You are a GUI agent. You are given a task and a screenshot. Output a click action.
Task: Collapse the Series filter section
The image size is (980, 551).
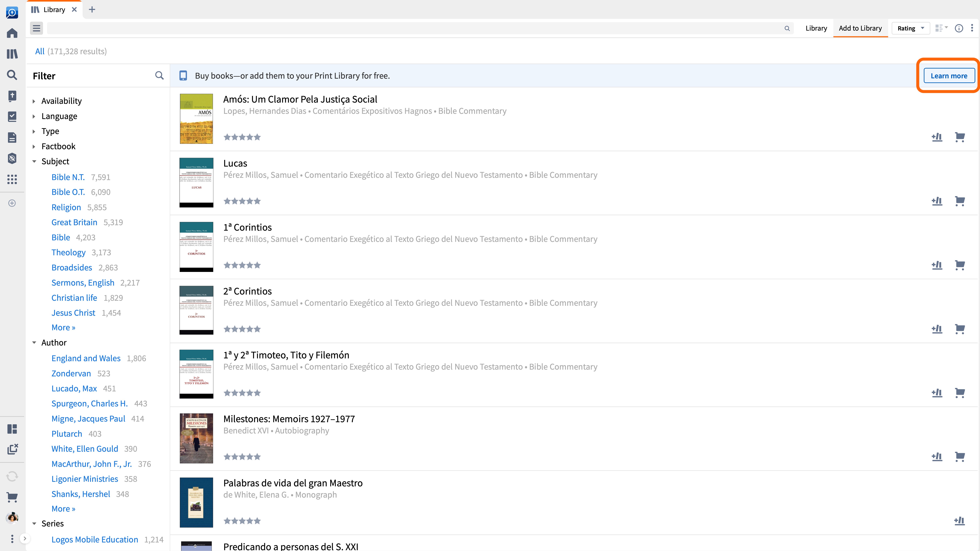point(34,524)
